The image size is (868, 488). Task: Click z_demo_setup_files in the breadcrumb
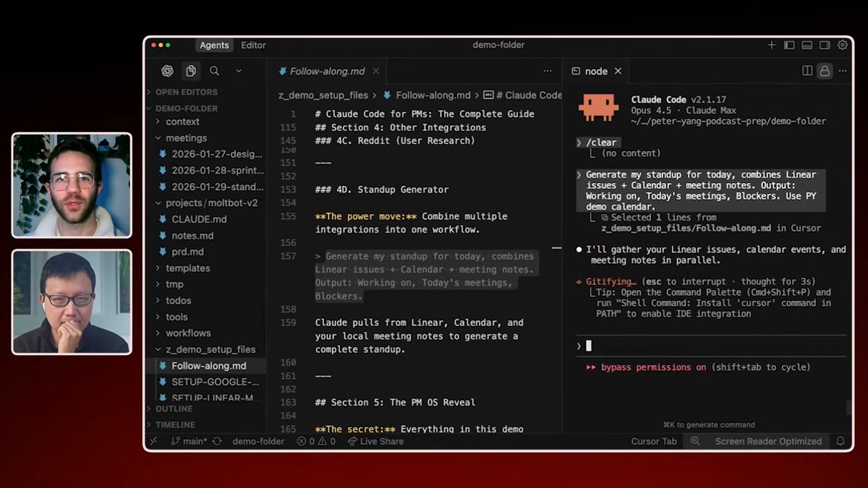coord(323,95)
